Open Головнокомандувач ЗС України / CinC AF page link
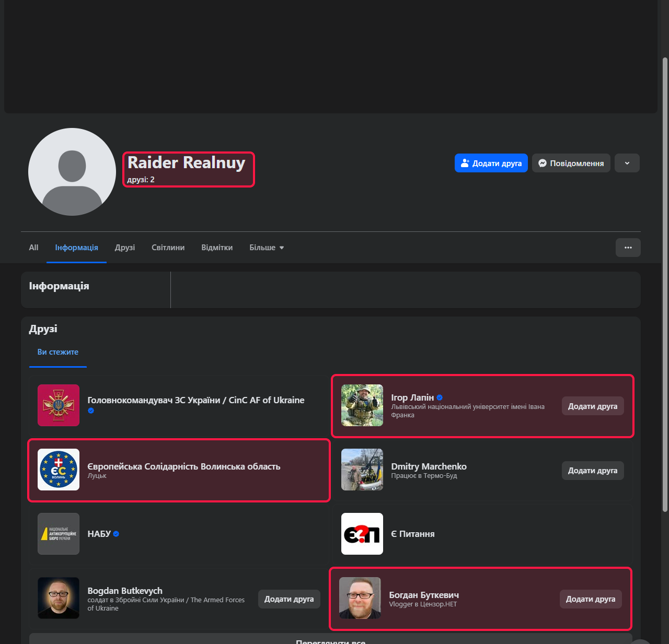 coord(196,400)
